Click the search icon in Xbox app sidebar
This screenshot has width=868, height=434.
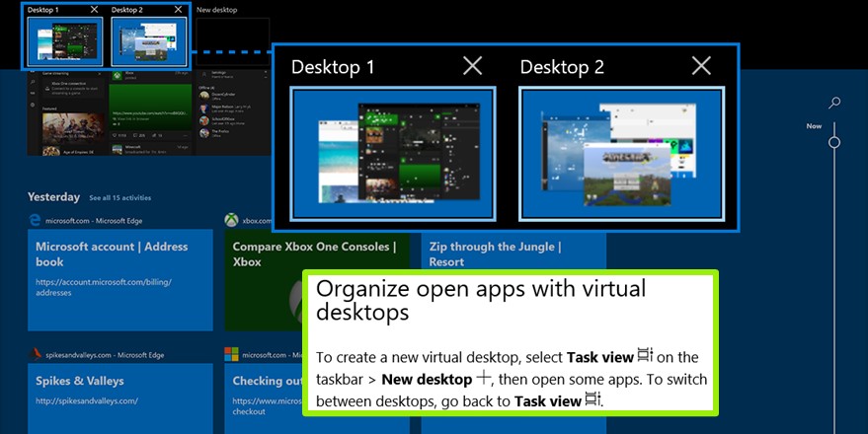(33, 82)
